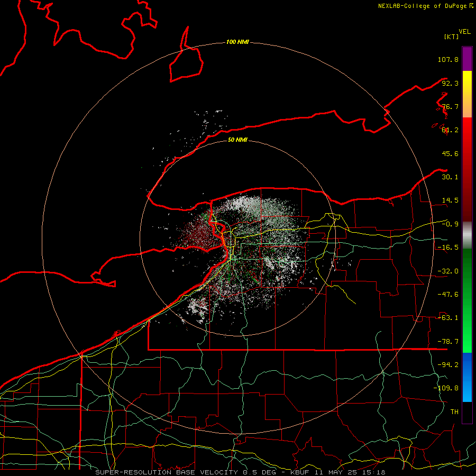This screenshot has width=476, height=476.
Task: Pick the blue segment of the color bar
Action: click(x=467, y=377)
